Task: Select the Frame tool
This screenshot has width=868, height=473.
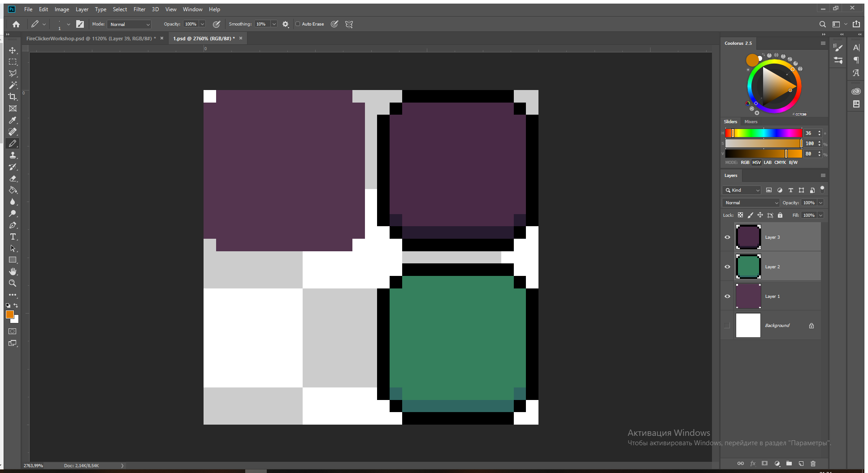Action: (x=13, y=108)
